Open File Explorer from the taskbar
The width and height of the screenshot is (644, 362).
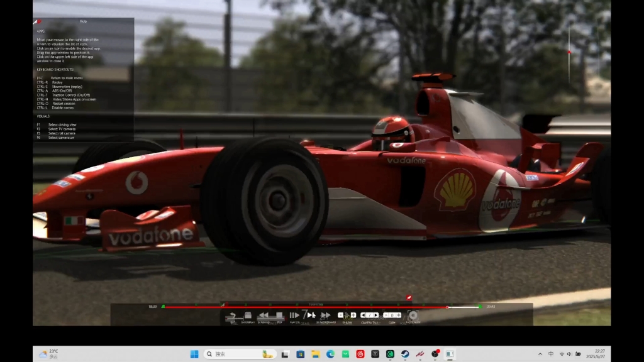[x=316, y=354]
